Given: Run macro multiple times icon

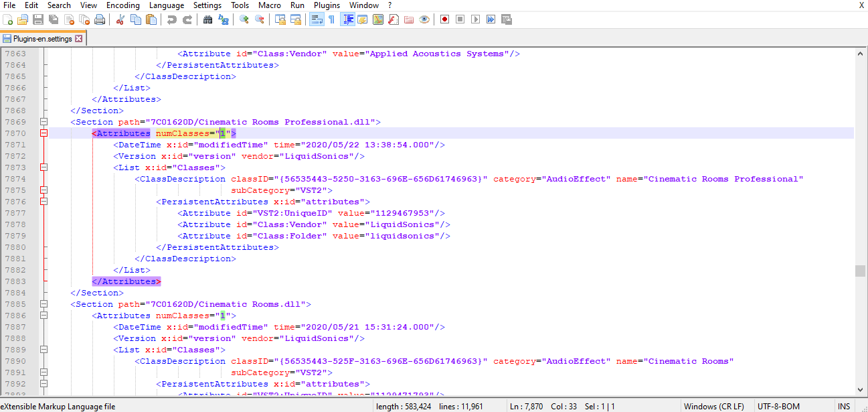Looking at the screenshot, I should (x=491, y=19).
